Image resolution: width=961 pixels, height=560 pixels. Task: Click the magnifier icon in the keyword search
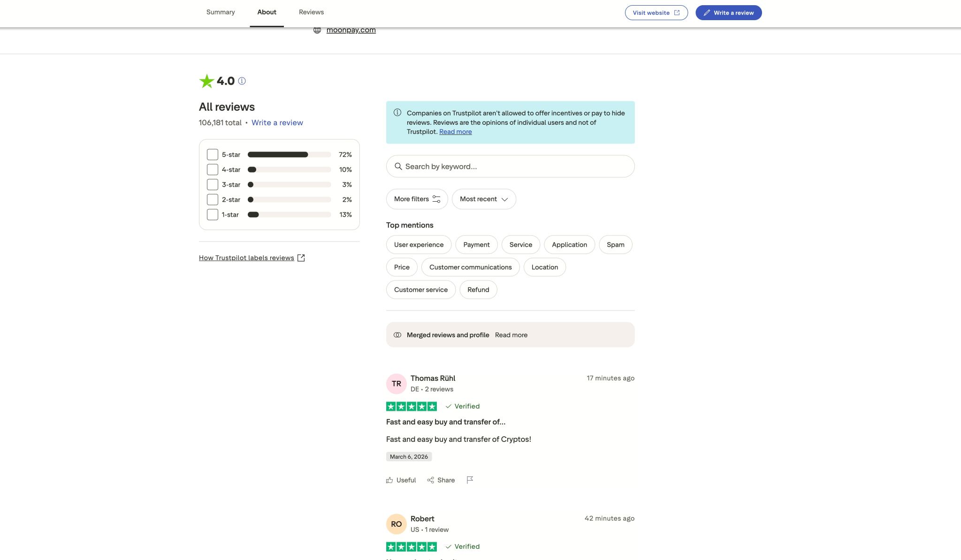398,166
